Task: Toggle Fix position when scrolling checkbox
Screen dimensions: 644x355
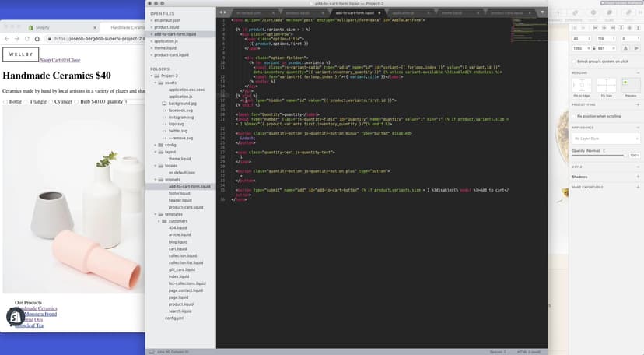Action: pos(574,115)
